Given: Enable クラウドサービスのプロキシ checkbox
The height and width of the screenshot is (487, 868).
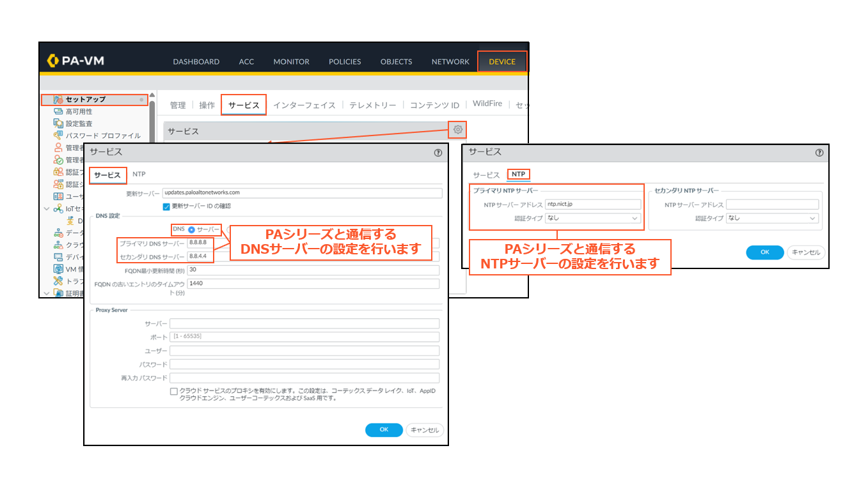Looking at the screenshot, I should pyautogui.click(x=173, y=391).
